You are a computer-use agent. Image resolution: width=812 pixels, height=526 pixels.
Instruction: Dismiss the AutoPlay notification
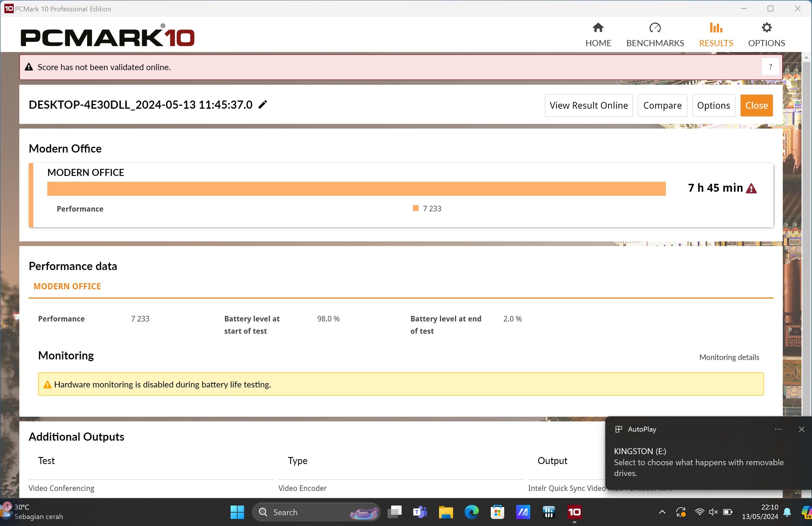pos(801,429)
